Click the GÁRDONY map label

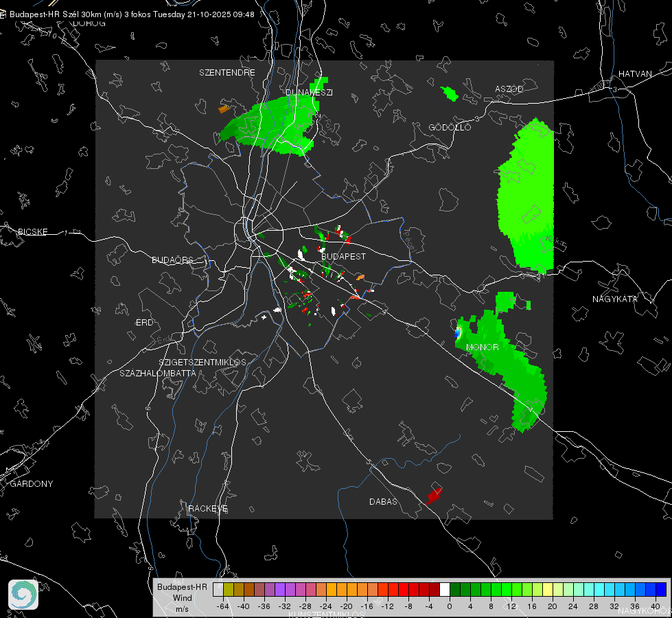32,484
